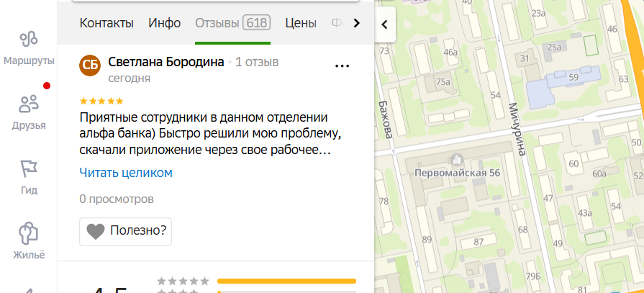Click Первомайская 56 label on map
The image size is (644, 293).
pos(457,173)
